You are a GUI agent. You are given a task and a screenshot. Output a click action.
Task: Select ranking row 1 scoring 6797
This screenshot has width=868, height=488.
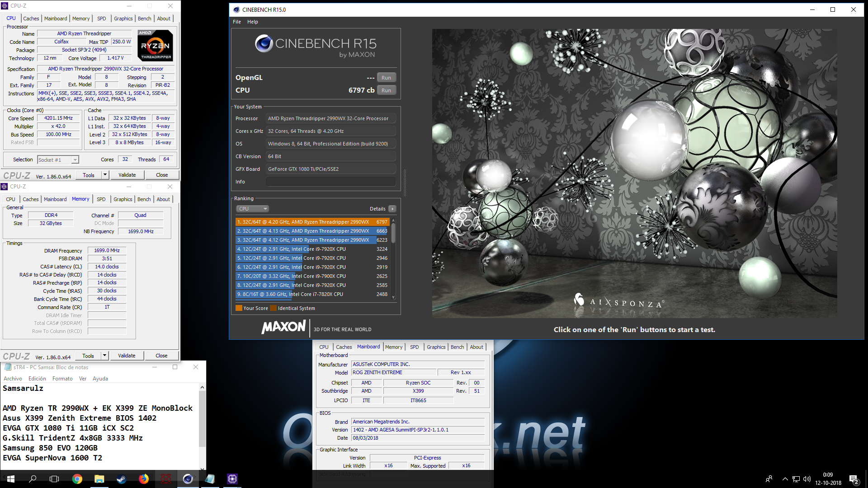[x=312, y=222]
